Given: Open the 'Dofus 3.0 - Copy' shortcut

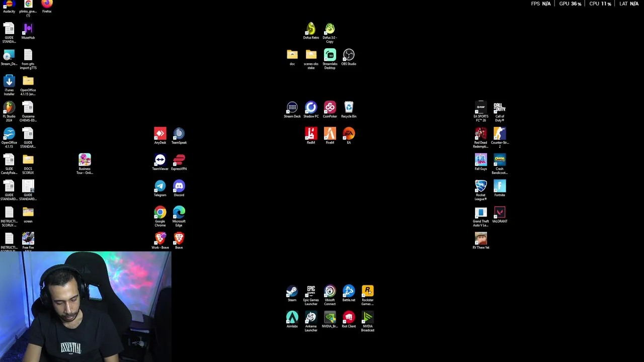Looking at the screenshot, I should [330, 33].
